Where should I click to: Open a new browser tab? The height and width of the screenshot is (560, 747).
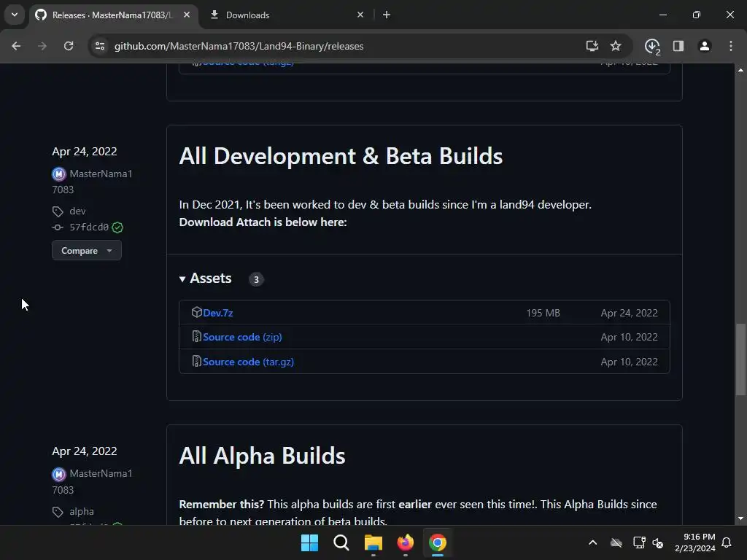[387, 15]
